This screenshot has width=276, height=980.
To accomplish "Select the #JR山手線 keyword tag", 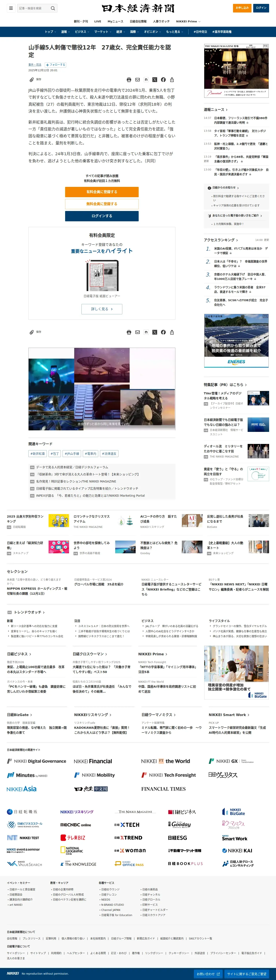I will pyautogui.click(x=72, y=453).
